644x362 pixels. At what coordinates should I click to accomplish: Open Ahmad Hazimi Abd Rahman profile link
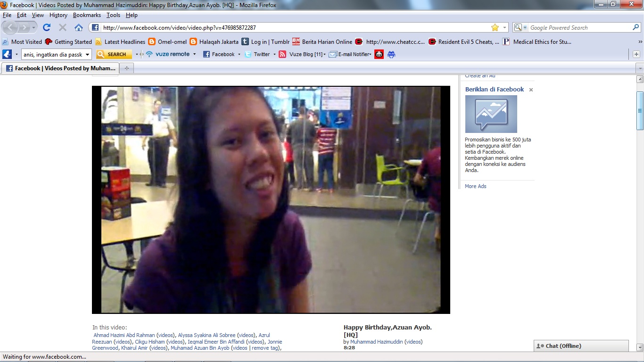click(124, 335)
